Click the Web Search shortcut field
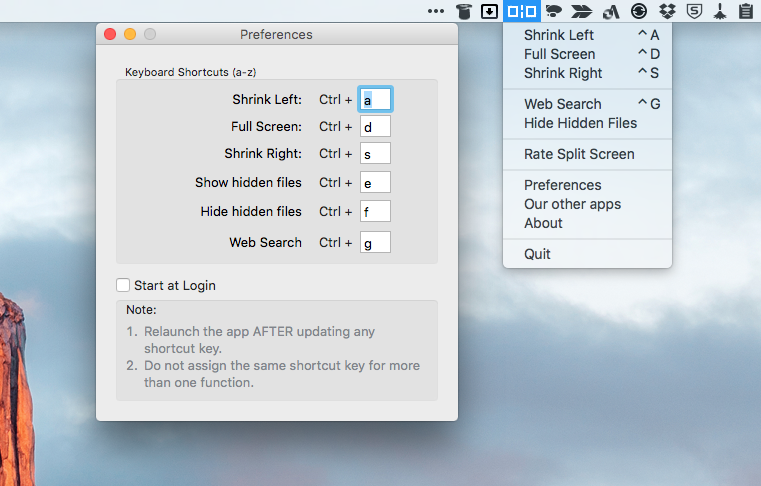 375,242
